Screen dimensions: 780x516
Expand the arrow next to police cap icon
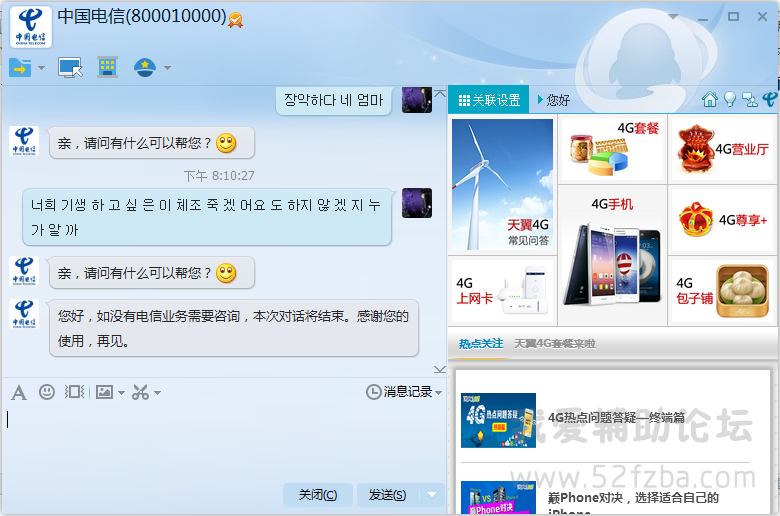point(167,68)
